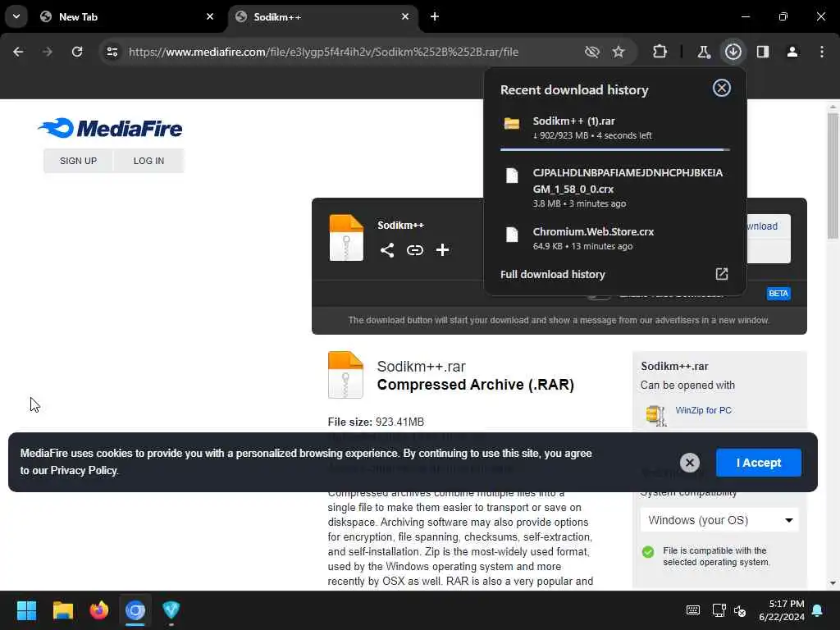Screen dimensions: 840x630
Task: Click the MediaFire URL address bar
Action: pos(323,52)
